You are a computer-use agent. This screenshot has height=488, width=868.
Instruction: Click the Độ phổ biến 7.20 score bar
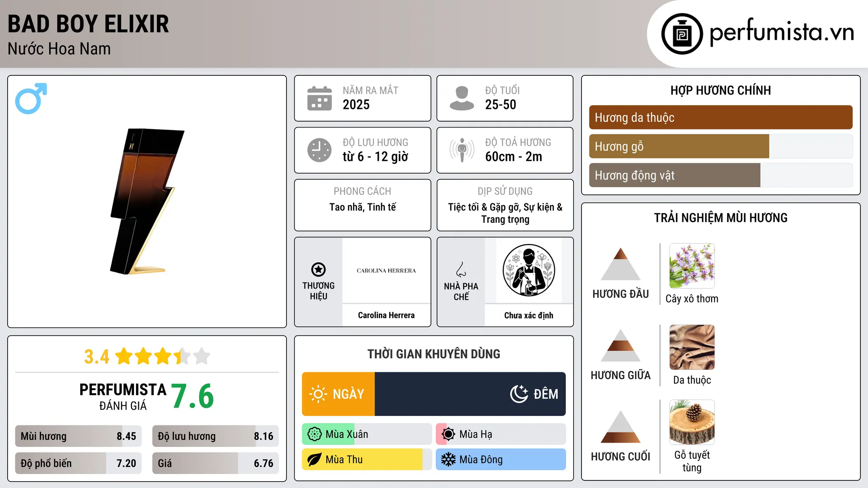(78, 463)
